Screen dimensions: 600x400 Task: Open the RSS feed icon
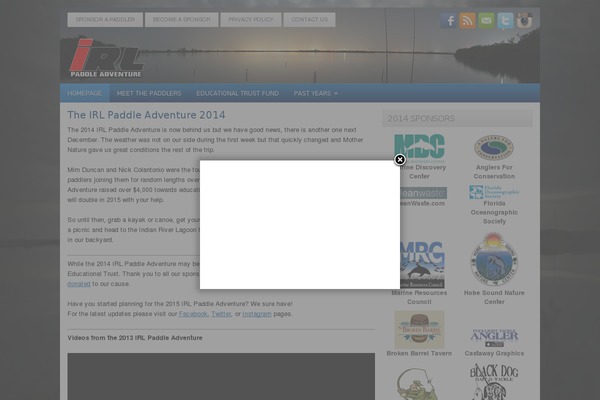click(x=468, y=20)
